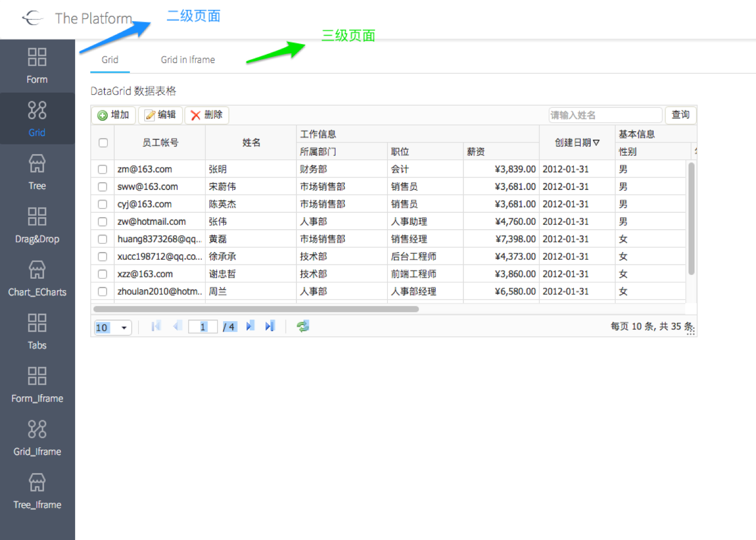Select Tree icon in sidebar

[37, 163]
